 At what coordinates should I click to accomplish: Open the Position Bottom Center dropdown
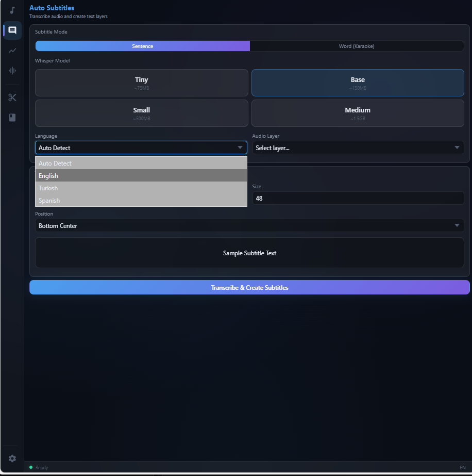249,225
